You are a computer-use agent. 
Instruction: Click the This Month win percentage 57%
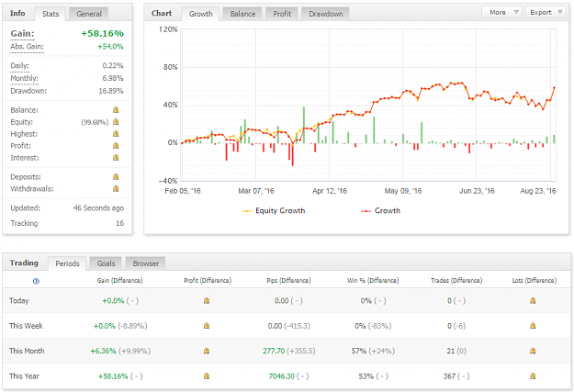pyautogui.click(x=359, y=351)
